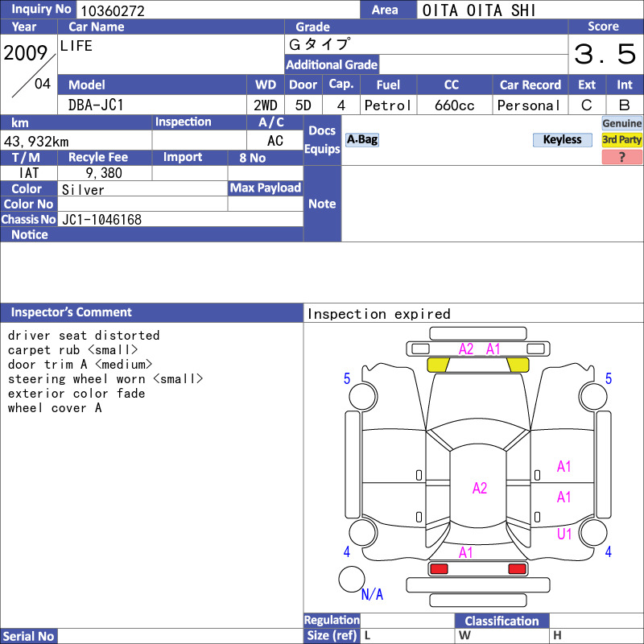Click the Note section header

322,204
